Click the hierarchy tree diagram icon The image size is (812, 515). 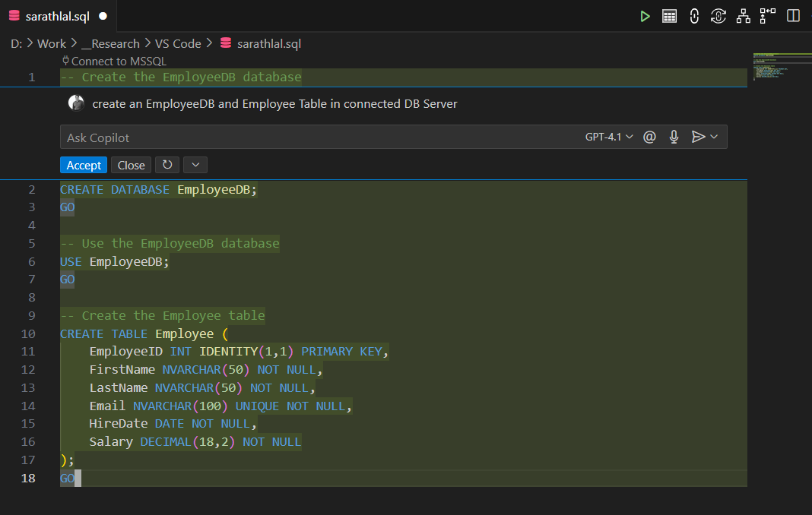pos(743,16)
